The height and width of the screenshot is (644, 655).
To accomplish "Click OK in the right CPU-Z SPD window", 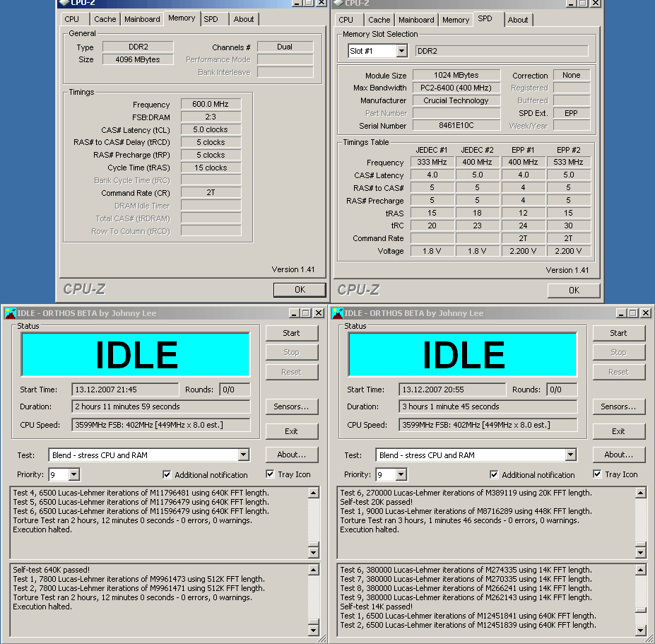I will click(574, 290).
